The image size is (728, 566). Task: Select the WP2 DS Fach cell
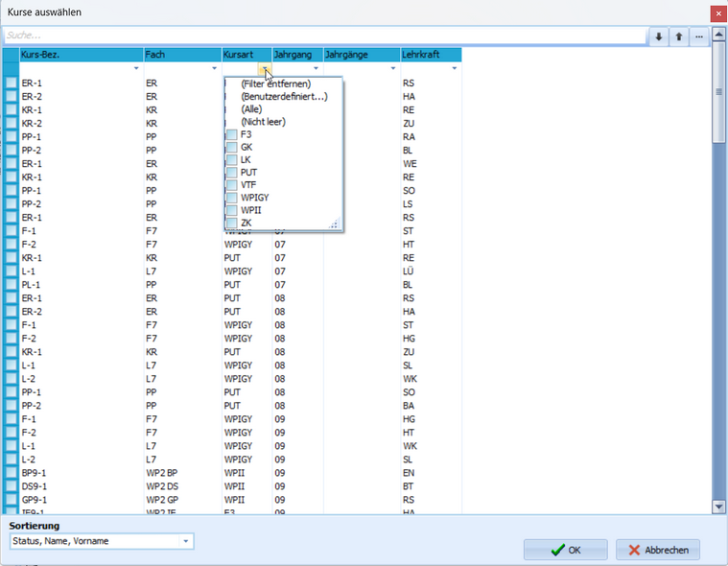182,486
